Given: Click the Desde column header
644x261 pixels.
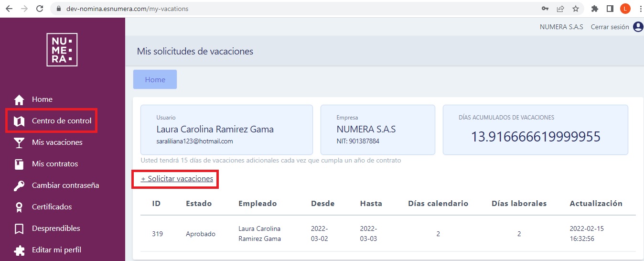Looking at the screenshot, I should 322,204.
